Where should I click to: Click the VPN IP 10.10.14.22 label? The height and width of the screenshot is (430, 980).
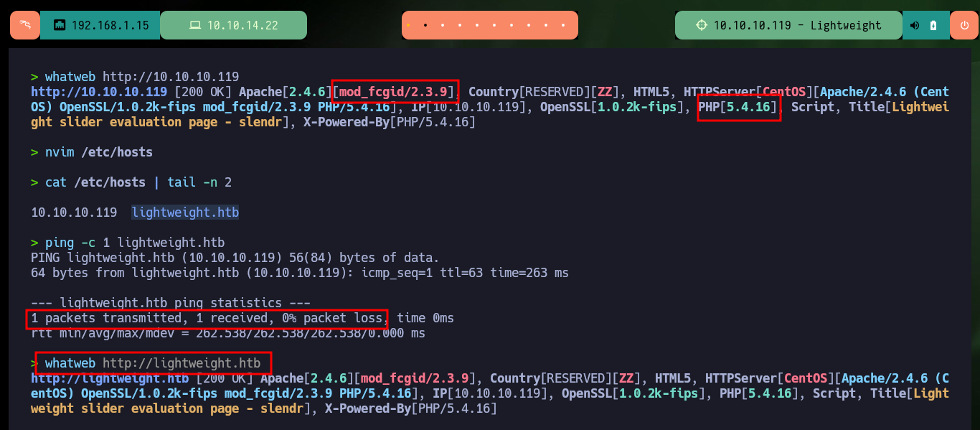pos(242,25)
